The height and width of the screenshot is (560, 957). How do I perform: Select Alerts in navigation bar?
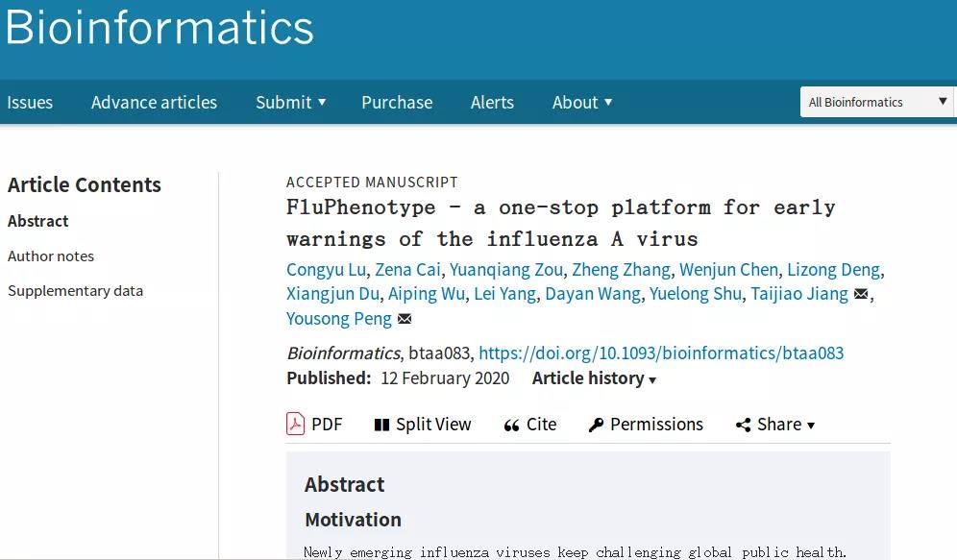click(492, 102)
